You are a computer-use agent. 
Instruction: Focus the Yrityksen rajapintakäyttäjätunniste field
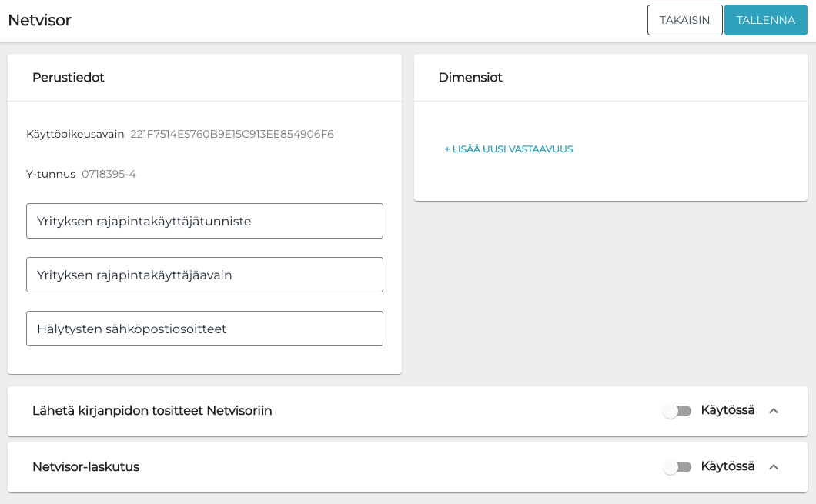[204, 221]
